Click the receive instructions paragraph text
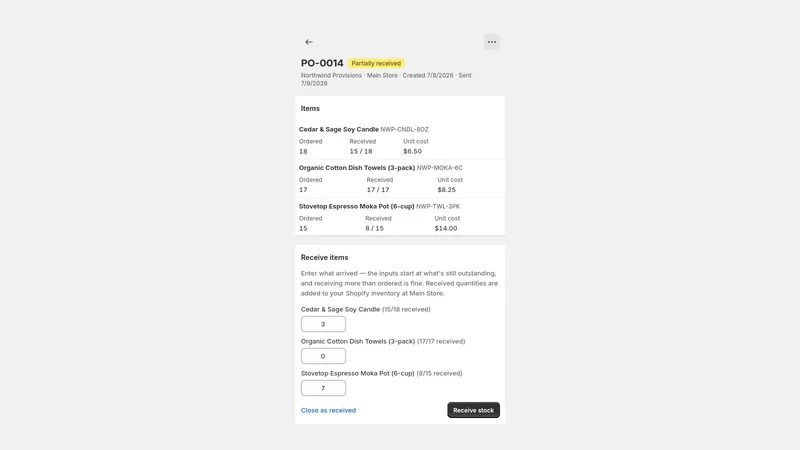Screen dimensions: 800x450 point(399,283)
